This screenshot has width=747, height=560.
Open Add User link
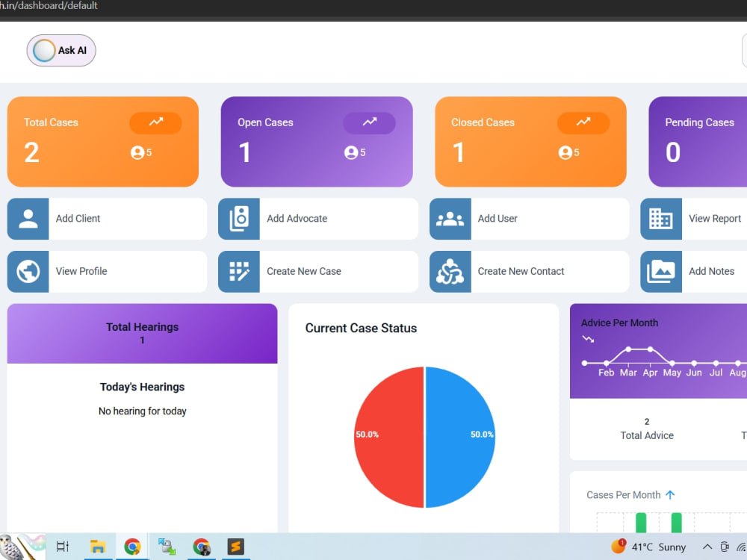pos(498,219)
